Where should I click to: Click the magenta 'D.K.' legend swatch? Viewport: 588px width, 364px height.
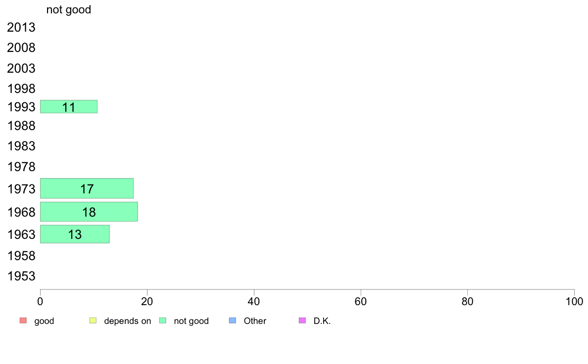tap(302, 320)
